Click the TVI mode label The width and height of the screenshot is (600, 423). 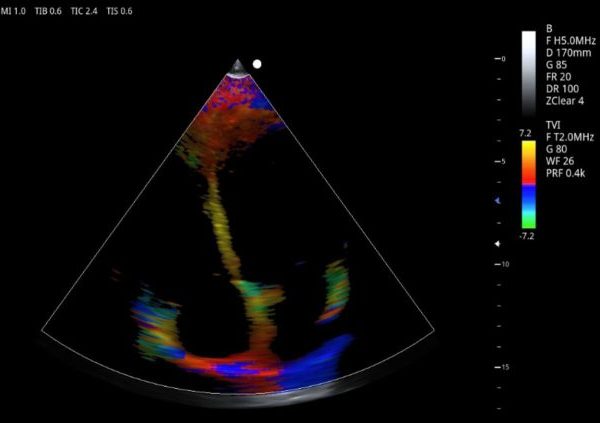552,124
